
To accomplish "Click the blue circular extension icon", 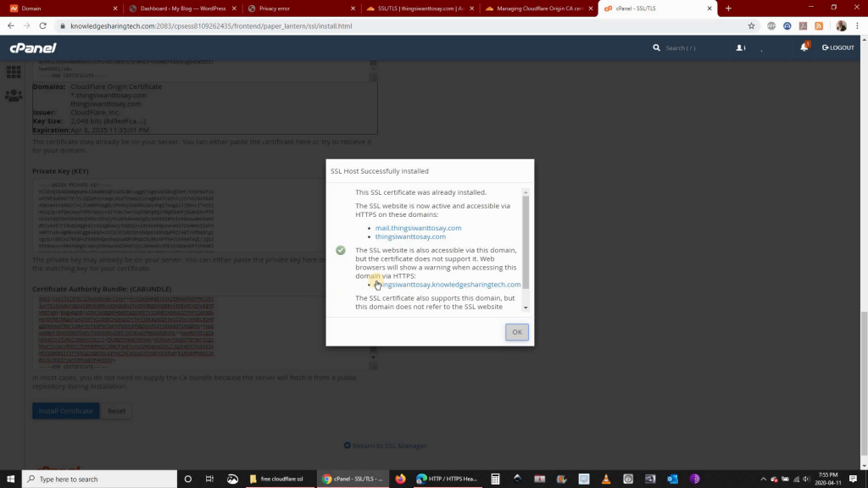I will point(787,26).
